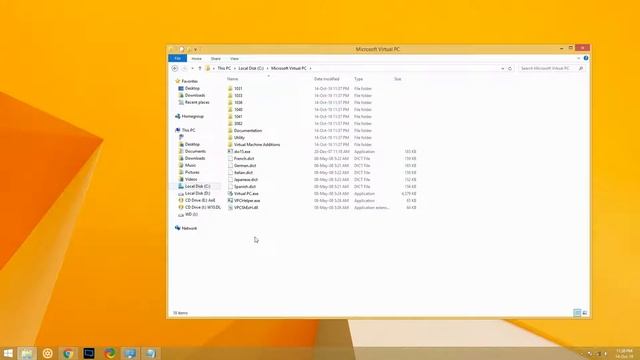Image resolution: width=640 pixels, height=360 pixels.
Task: Click the Local Disk (D:) drive icon
Action: coord(181,193)
